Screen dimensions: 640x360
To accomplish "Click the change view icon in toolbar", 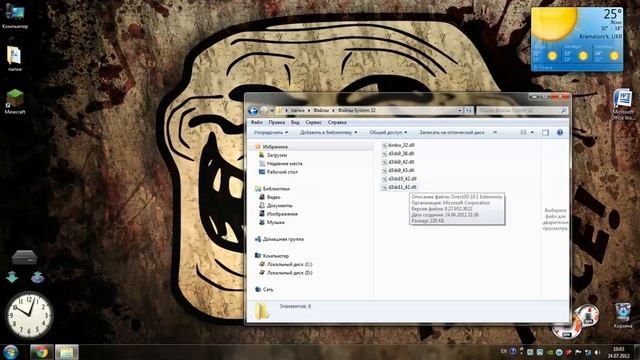I will click(523, 133).
